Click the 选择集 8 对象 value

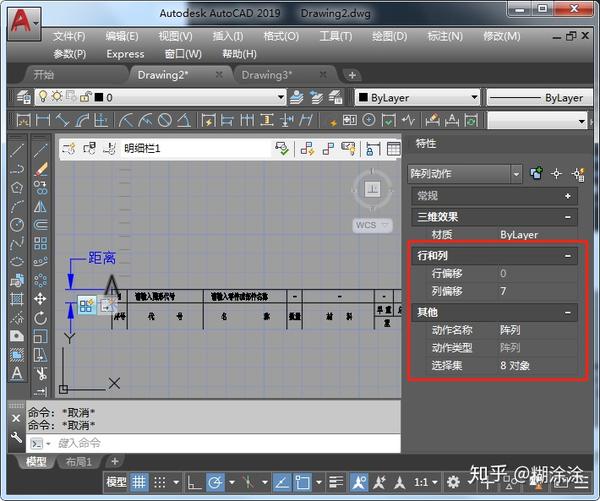tap(538, 366)
